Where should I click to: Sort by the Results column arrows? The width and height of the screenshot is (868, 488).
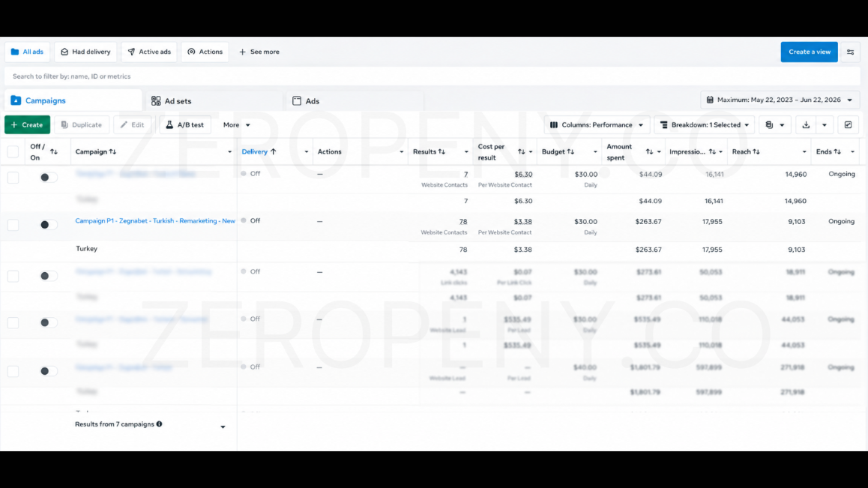pyautogui.click(x=441, y=151)
